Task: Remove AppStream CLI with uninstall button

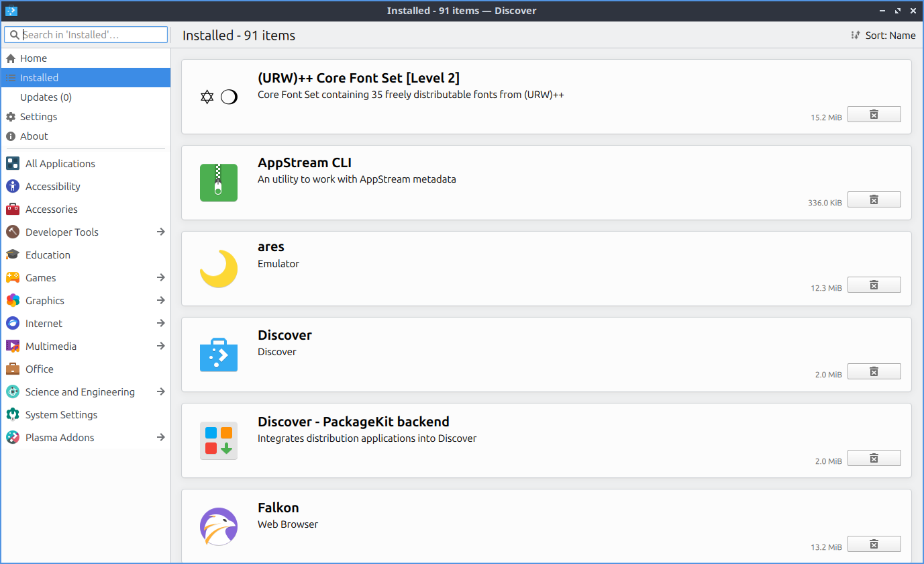Action: coord(874,199)
